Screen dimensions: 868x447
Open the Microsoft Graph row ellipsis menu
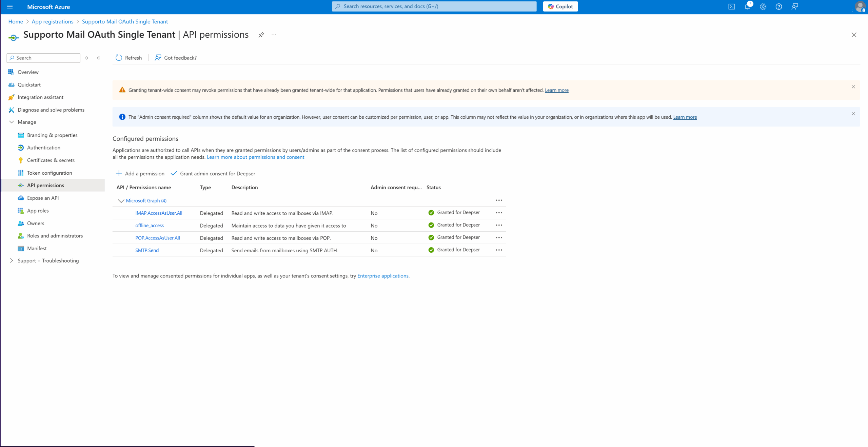pos(499,200)
